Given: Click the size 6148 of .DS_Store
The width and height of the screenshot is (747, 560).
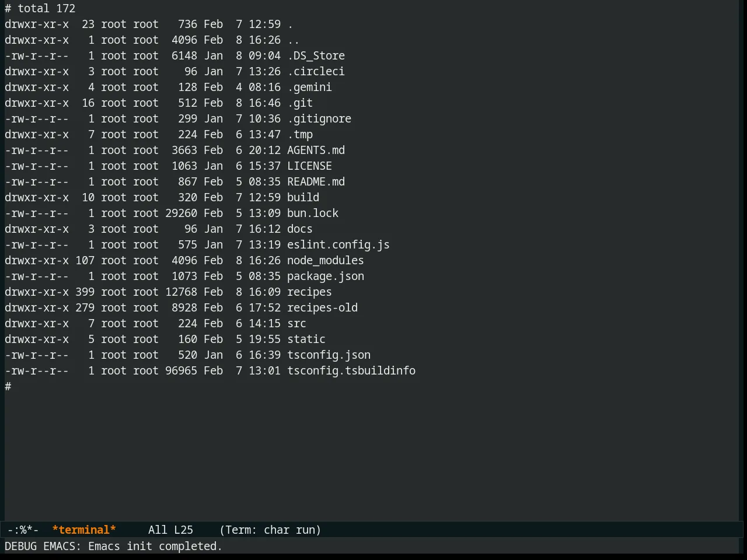Looking at the screenshot, I should pos(184,56).
